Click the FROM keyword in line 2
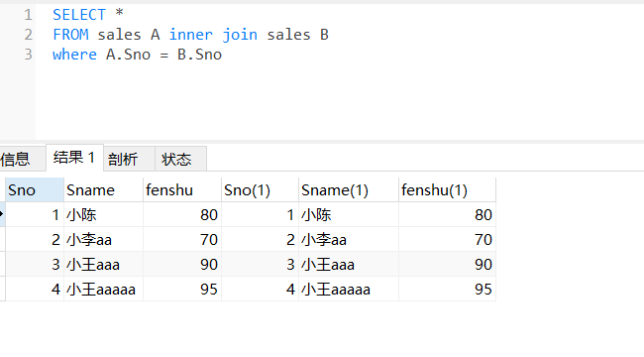Image resolution: width=644 pixels, height=357 pixels. [70, 35]
